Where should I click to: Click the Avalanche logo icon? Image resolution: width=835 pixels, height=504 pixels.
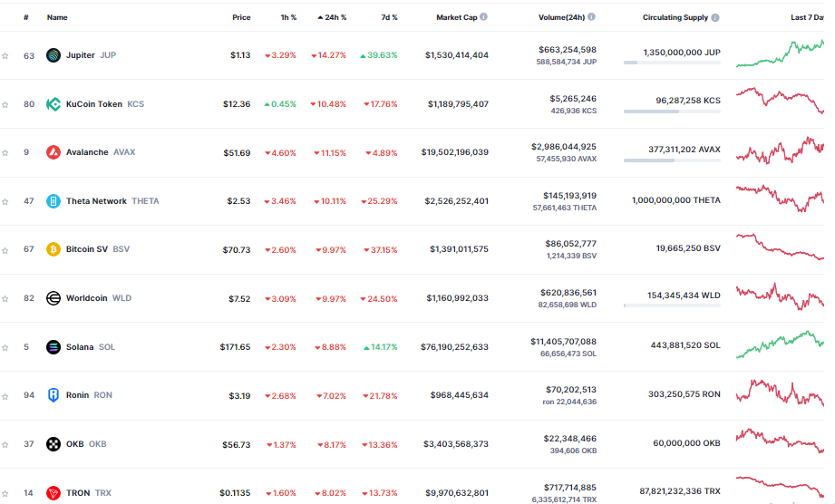click(53, 152)
